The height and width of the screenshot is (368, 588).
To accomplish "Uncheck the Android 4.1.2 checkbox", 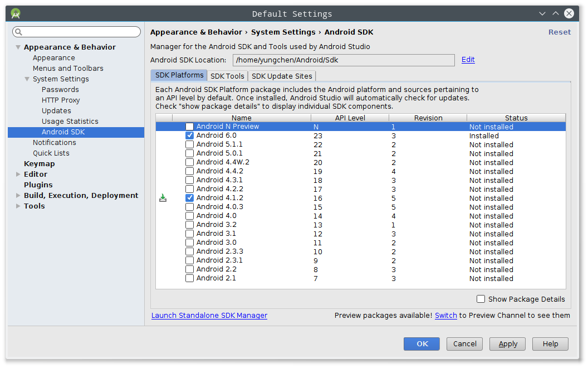I will (x=189, y=198).
